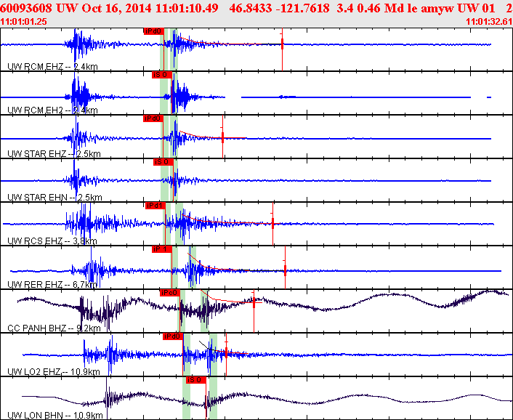
Task: Select the iS 0 pick flag on RCM EH2
Action: coord(162,75)
